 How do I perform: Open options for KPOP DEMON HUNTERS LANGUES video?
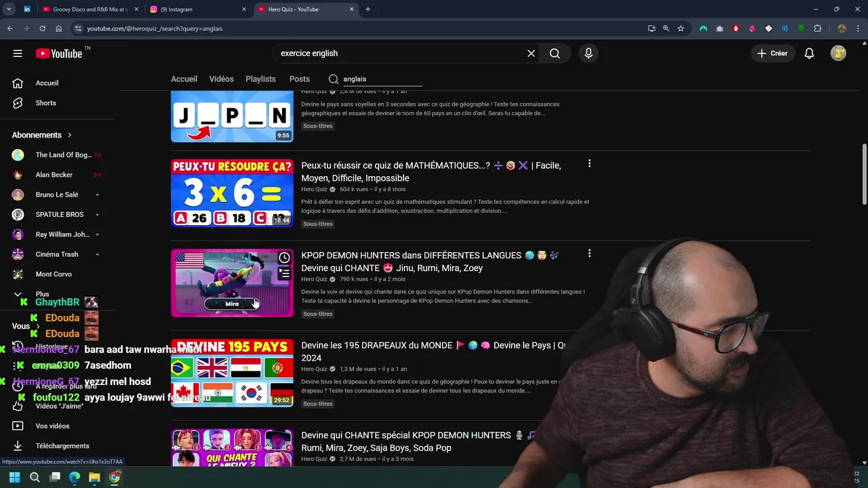[x=589, y=253]
